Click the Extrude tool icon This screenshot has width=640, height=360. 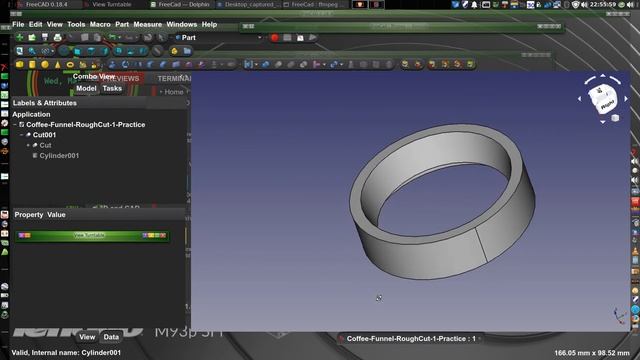(112, 64)
